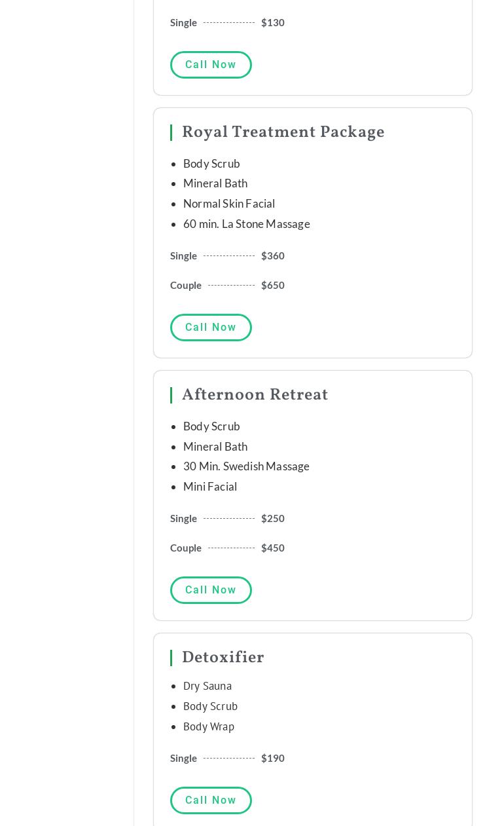This screenshot has width=504, height=826.
Task: Click Call Now for Afternoon Retreat
Action: pyautogui.click(x=211, y=590)
